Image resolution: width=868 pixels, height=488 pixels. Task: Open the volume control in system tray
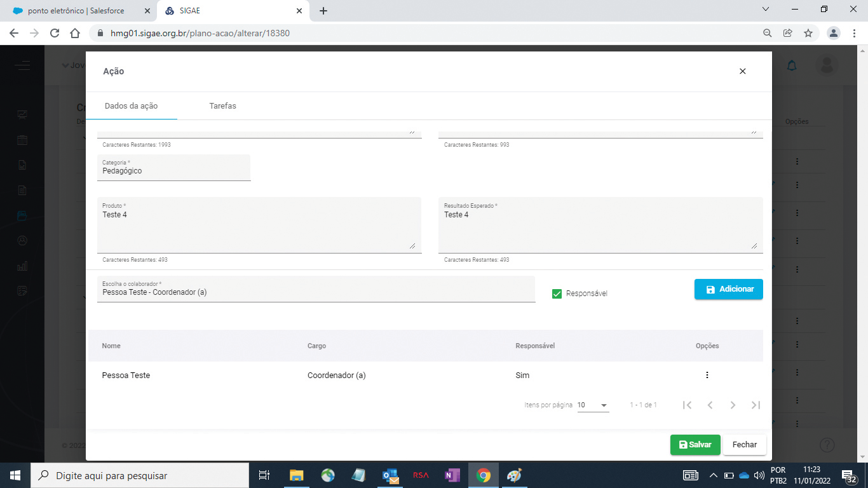759,475
